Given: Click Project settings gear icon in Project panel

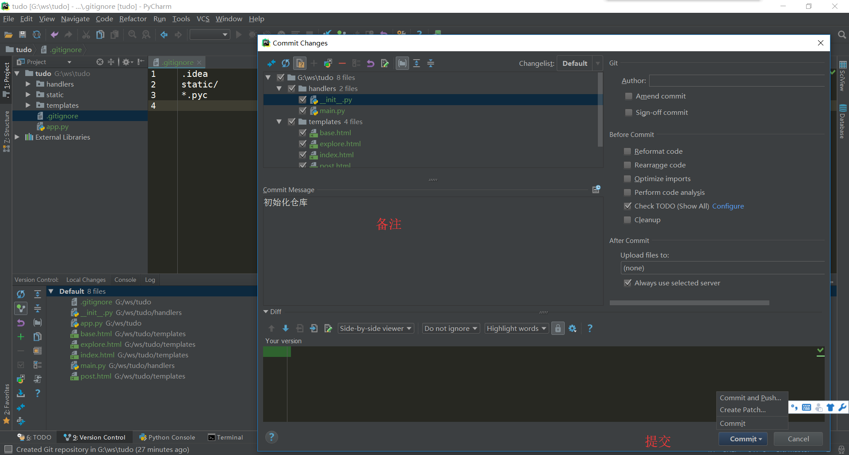Looking at the screenshot, I should pos(126,62).
